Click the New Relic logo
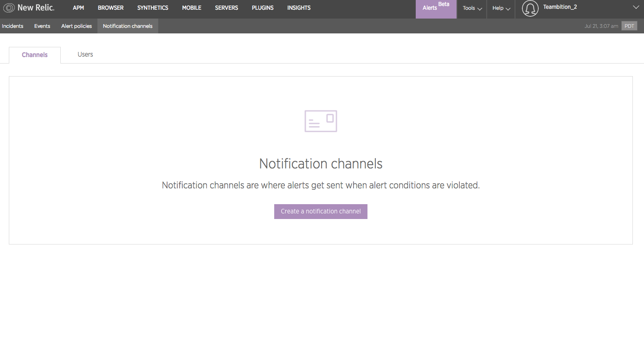This screenshot has height=348, width=644. point(29,8)
